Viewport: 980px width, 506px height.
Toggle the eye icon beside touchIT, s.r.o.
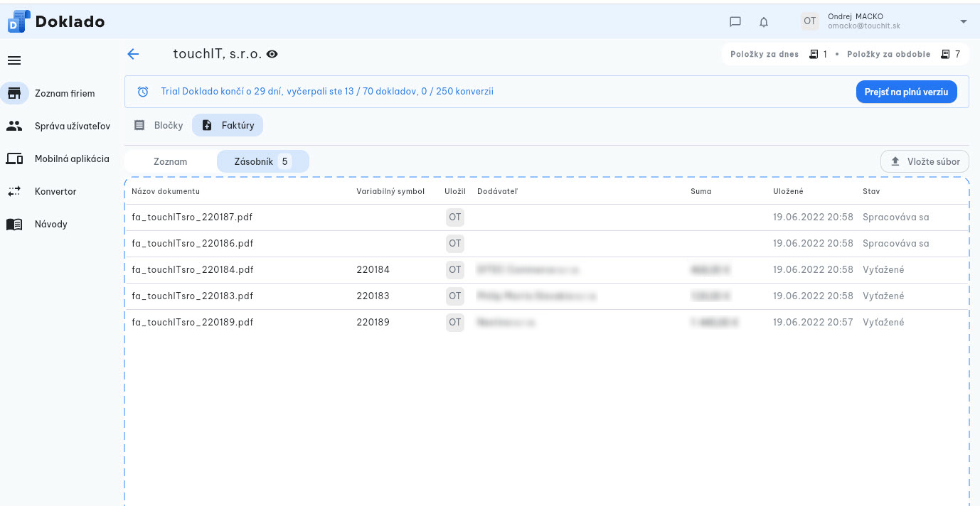(272, 55)
